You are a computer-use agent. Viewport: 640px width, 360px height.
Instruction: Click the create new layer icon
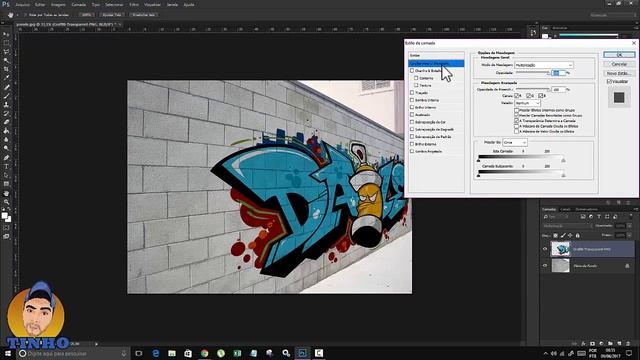(619, 344)
